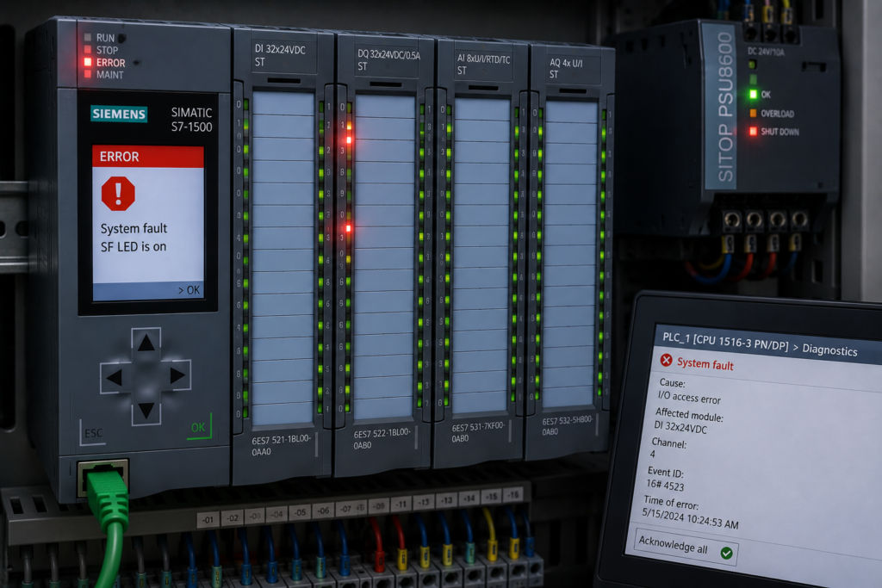Click the red SHUT DOWN LED on the PSU
This screenshot has height=588, width=882.
pyautogui.click(x=753, y=131)
